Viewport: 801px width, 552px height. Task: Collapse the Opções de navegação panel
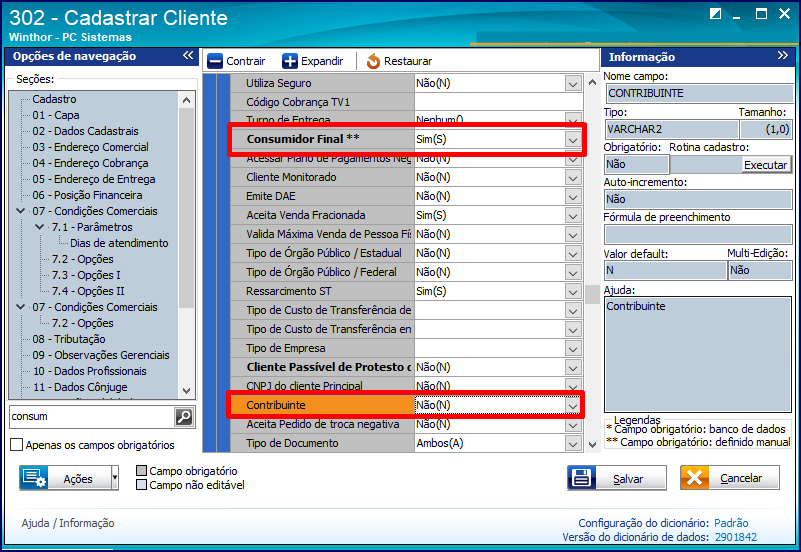coord(189,55)
